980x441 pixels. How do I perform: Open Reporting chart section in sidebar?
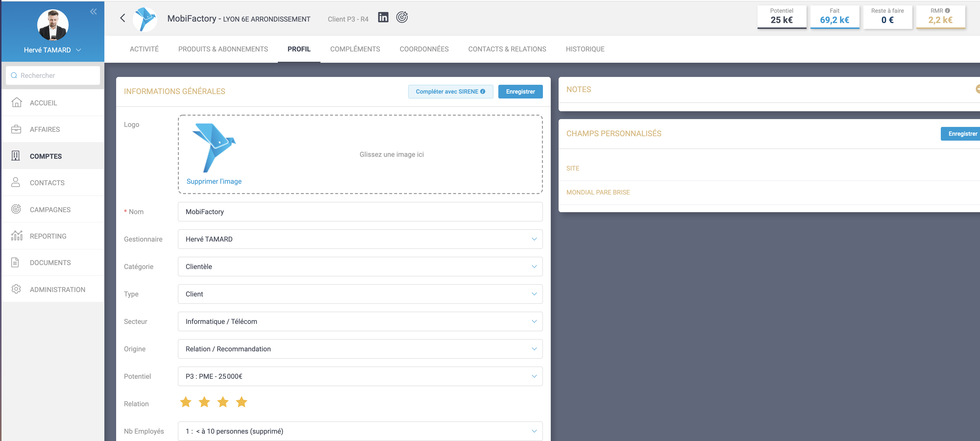click(48, 236)
